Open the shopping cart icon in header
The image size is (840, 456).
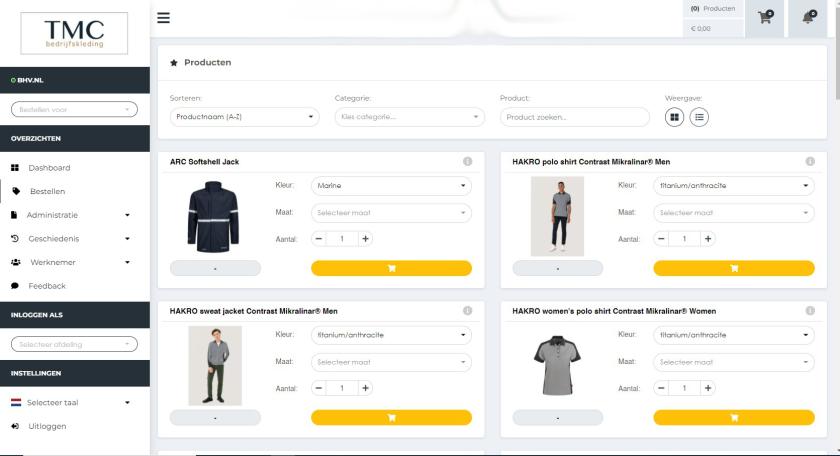coord(764,18)
